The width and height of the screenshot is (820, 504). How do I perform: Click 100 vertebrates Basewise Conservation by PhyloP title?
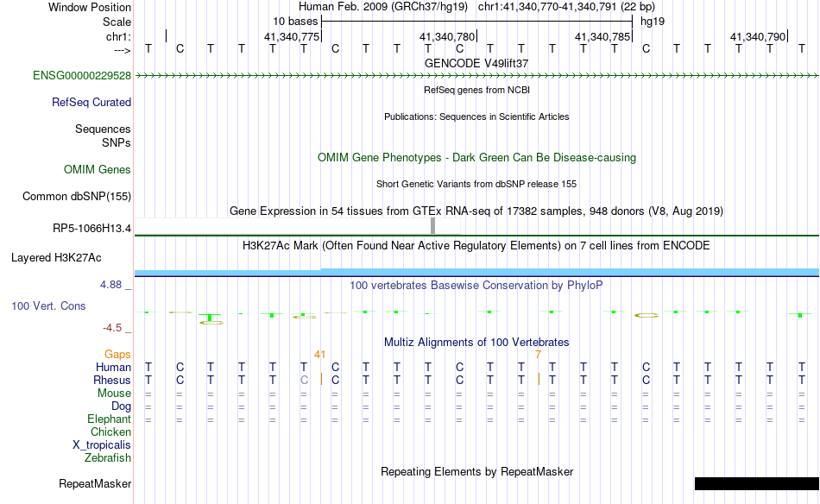coord(476,286)
